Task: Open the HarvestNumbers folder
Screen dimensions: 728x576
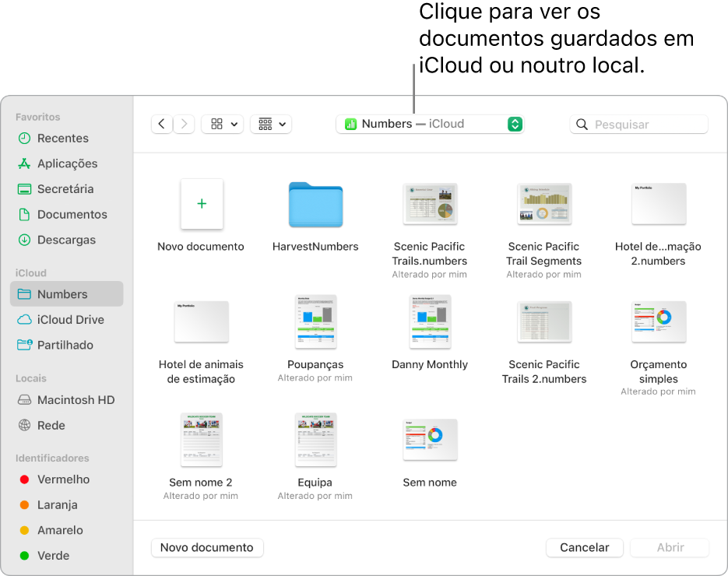Action: (x=315, y=205)
